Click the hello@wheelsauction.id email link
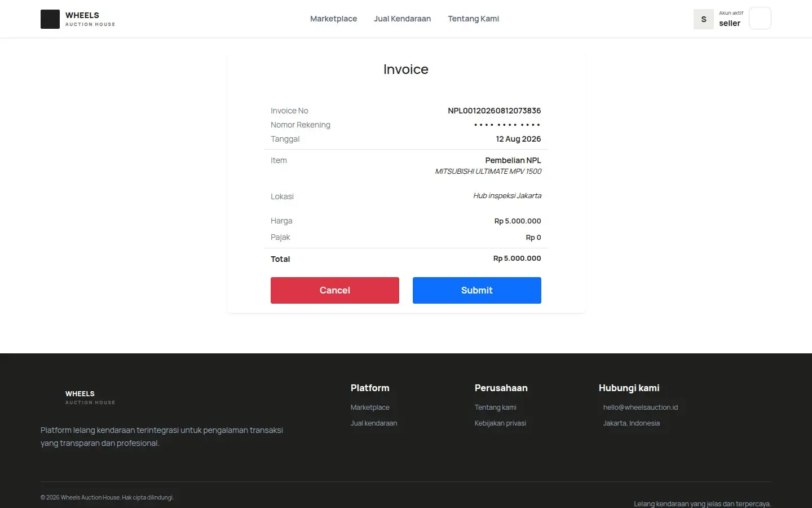 tap(641, 408)
